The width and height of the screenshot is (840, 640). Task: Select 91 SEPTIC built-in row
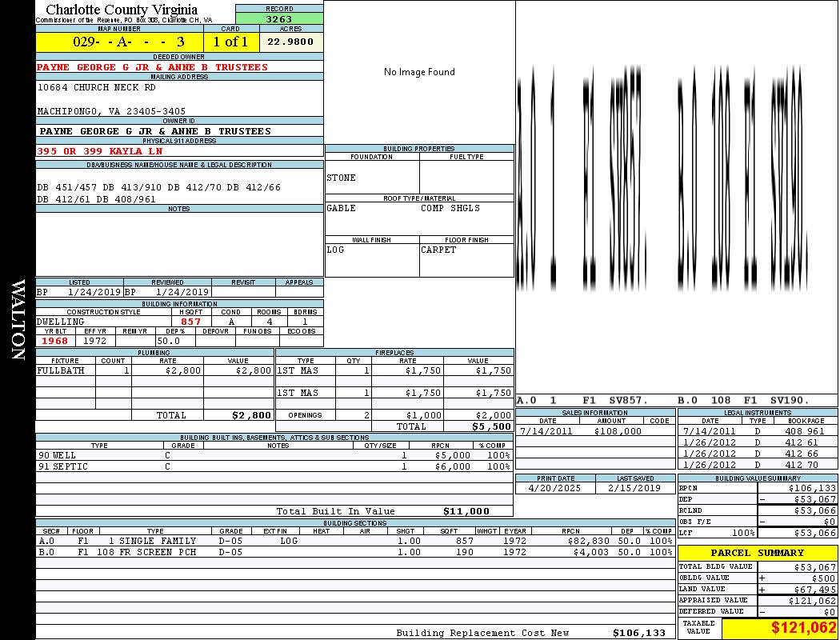[274, 467]
